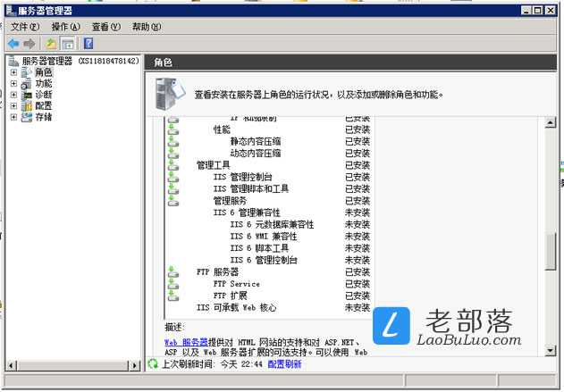The image size is (564, 392).
Task: Click the left pane scroll-right arrow
Action: coord(135,366)
